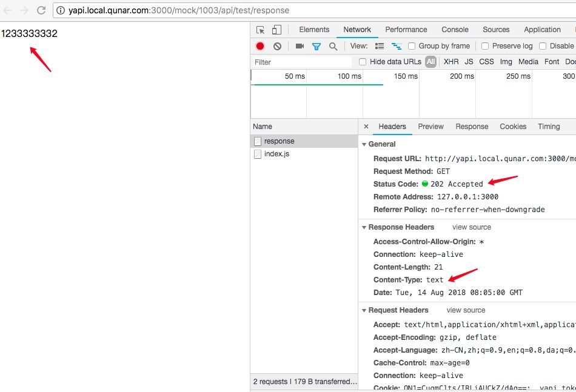
Task: Switch to the large request rows view icon
Action: [380, 46]
